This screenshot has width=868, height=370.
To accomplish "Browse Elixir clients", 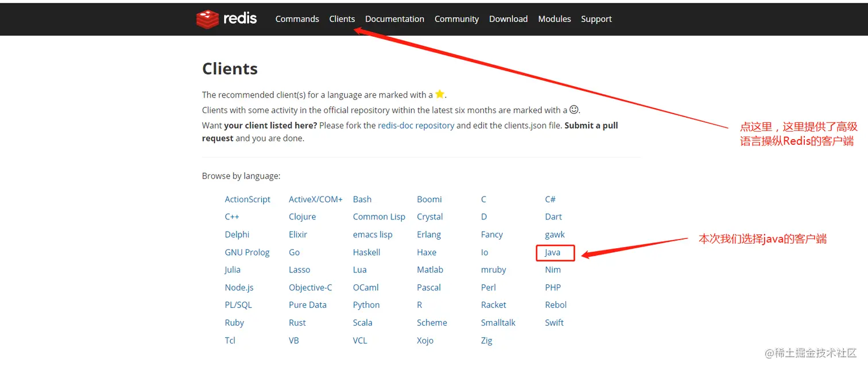I will [298, 234].
